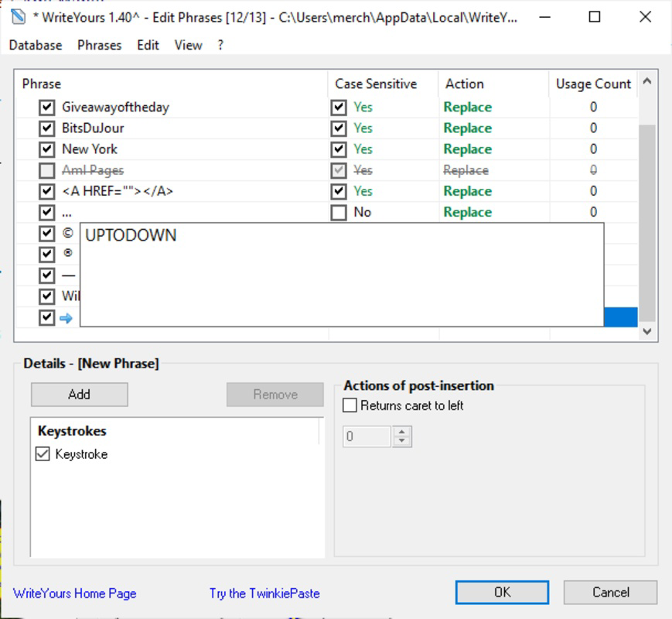The image size is (672, 619).
Task: Click Replace action for ... row
Action: click(468, 212)
